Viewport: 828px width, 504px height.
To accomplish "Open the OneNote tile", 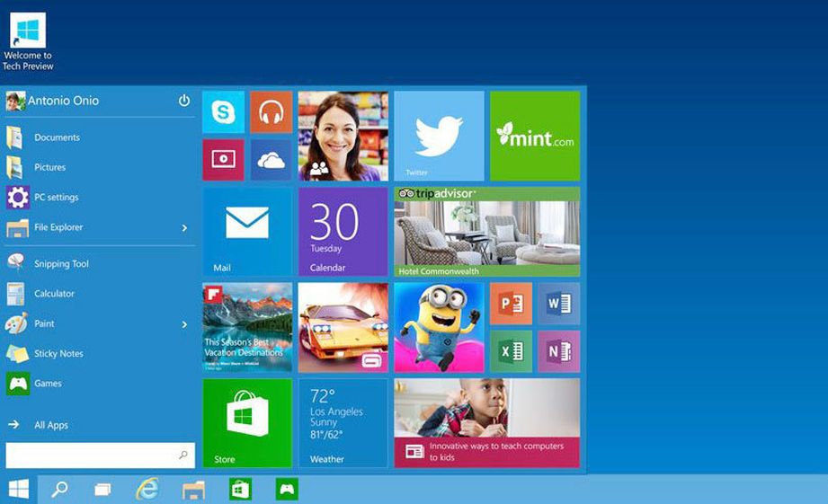I will [558, 351].
